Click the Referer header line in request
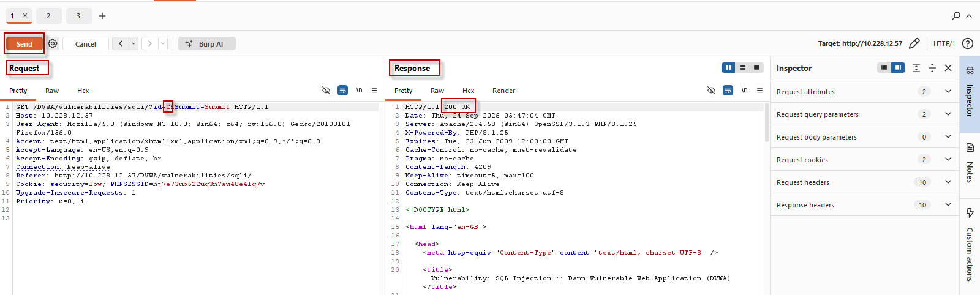Viewport: 980px width, 295px height. pos(134,175)
